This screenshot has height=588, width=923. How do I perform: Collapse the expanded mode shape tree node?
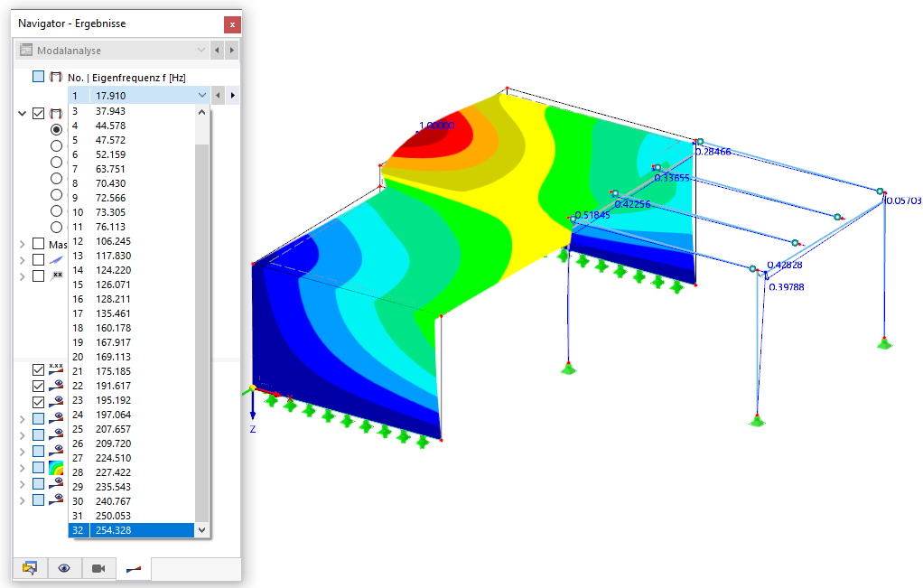23,113
